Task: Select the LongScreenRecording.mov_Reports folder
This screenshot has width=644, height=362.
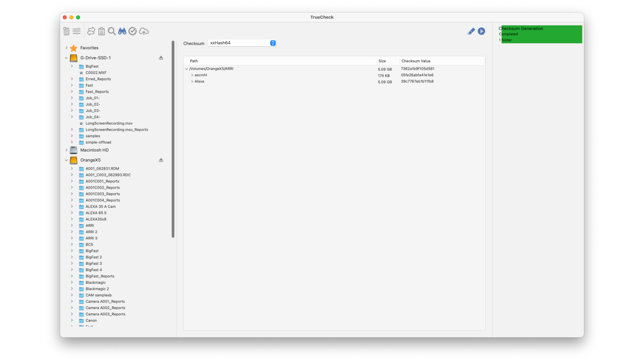Action: (x=117, y=130)
